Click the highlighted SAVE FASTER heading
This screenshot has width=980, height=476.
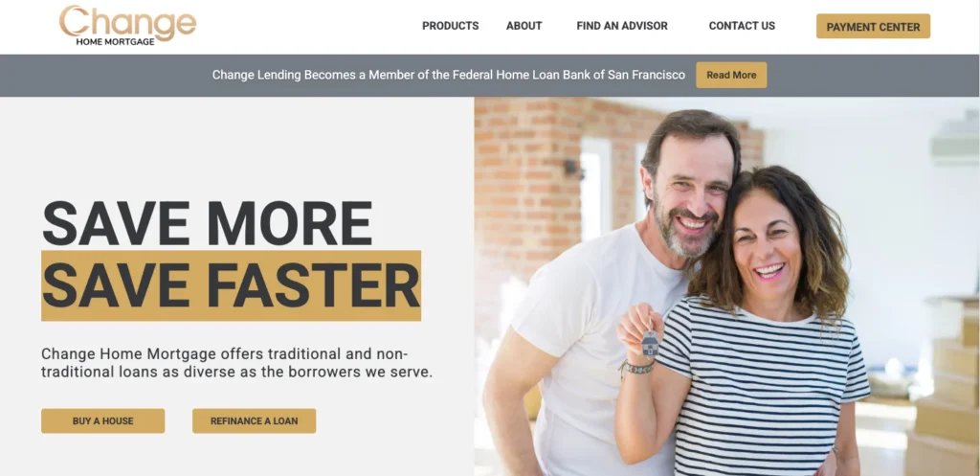232,285
